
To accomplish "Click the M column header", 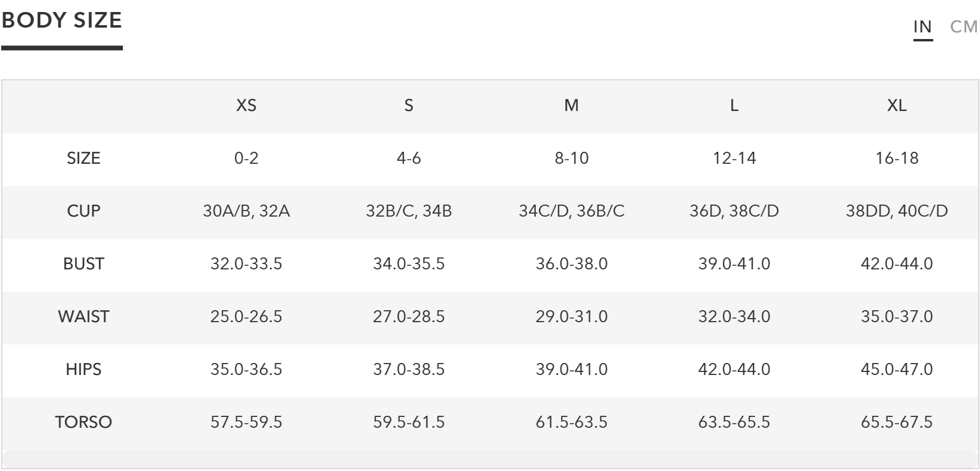I will pyautogui.click(x=571, y=106).
